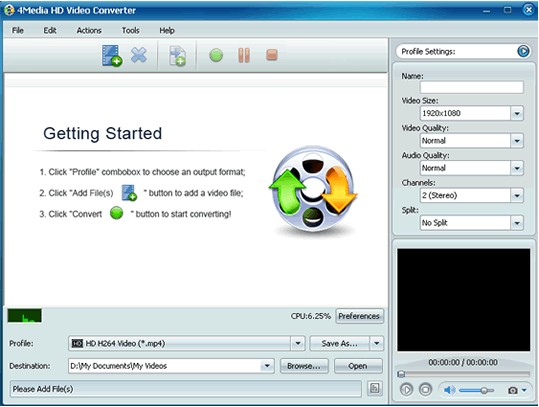Click the blue X remove file icon
Screen dimensions: 539x407
point(139,55)
